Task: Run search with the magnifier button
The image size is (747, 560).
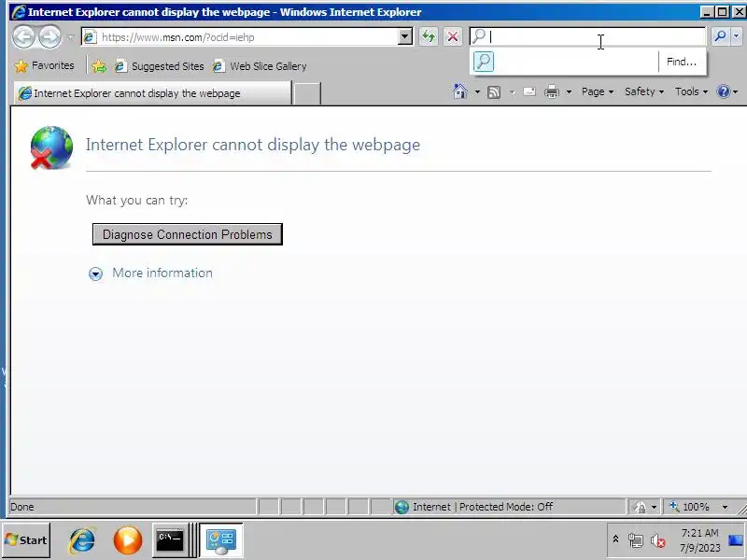Action: tap(720, 36)
